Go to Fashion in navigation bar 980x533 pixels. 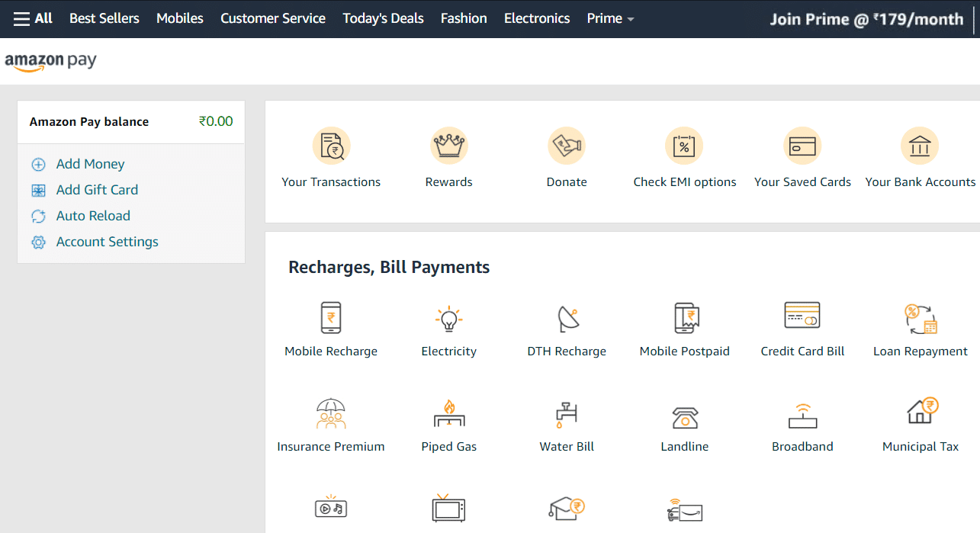464,18
